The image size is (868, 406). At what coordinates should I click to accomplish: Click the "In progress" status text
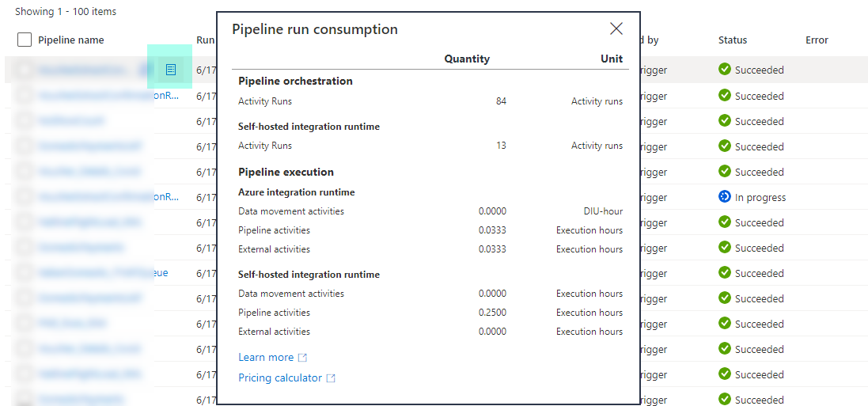coord(760,198)
